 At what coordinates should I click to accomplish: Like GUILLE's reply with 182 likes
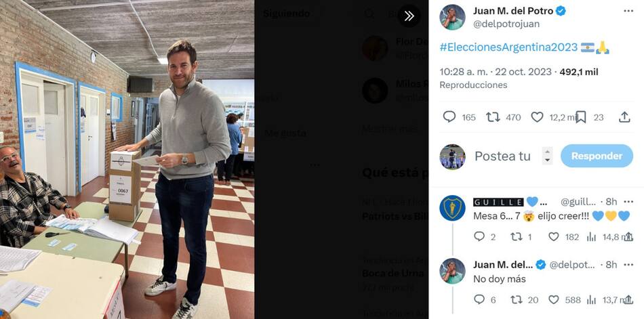coord(554,236)
